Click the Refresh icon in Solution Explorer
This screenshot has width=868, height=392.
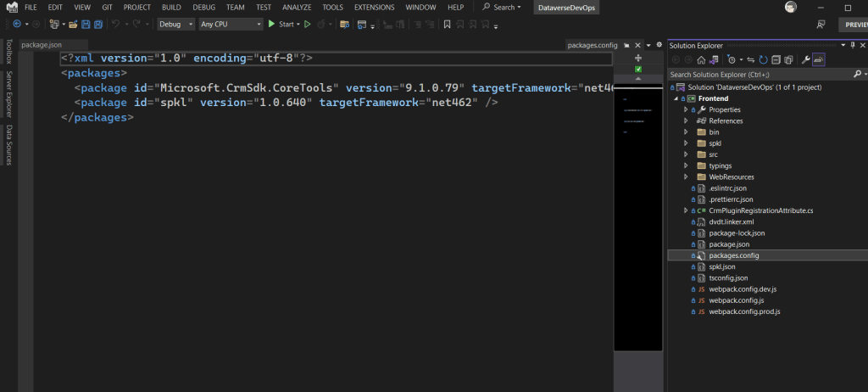coord(764,60)
